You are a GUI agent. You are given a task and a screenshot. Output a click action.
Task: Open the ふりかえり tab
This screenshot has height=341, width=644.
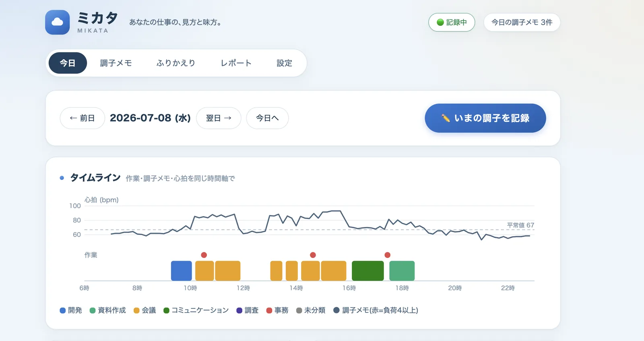coord(176,63)
